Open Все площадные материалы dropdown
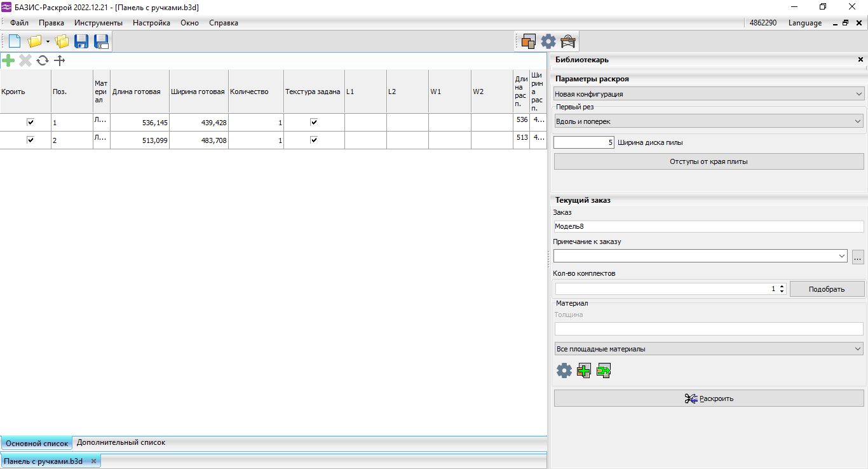The width and height of the screenshot is (868, 469). (x=709, y=348)
